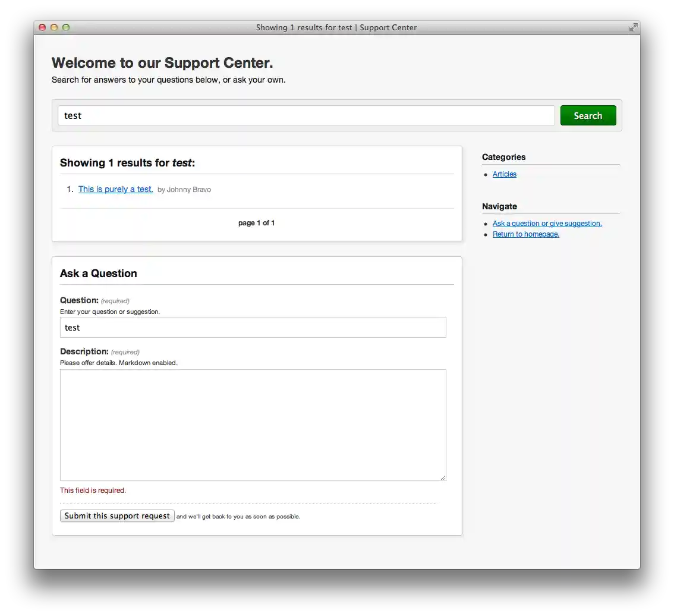
Task: Click the Categories section heading
Action: pos(503,157)
